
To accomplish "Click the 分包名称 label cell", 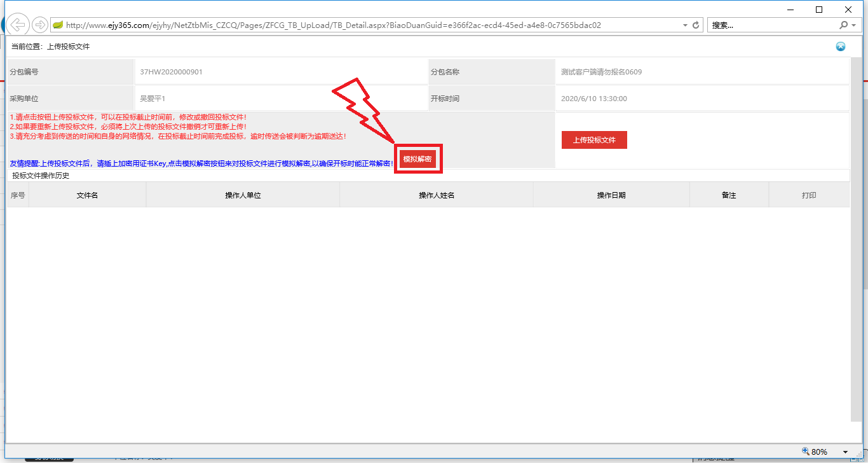I will pos(491,72).
